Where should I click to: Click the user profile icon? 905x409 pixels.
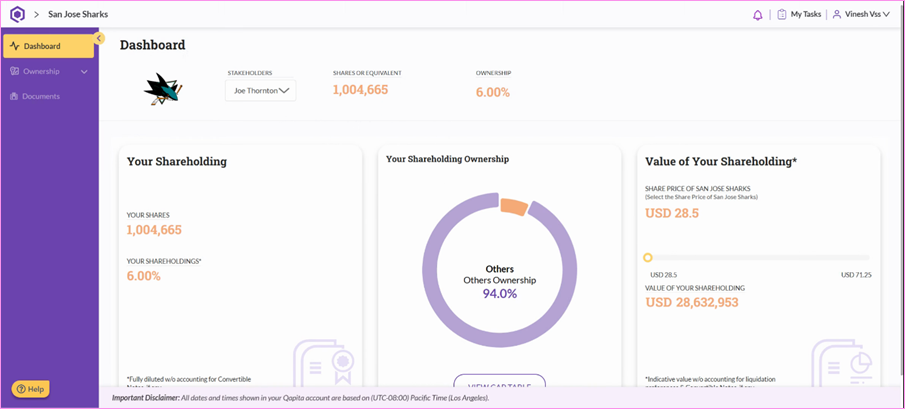(x=836, y=14)
